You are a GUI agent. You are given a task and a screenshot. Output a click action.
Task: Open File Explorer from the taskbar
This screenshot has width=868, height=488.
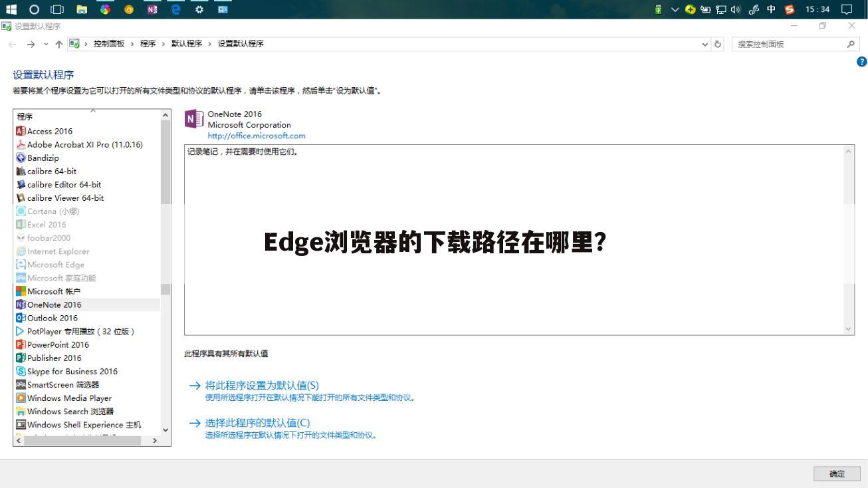click(x=82, y=9)
